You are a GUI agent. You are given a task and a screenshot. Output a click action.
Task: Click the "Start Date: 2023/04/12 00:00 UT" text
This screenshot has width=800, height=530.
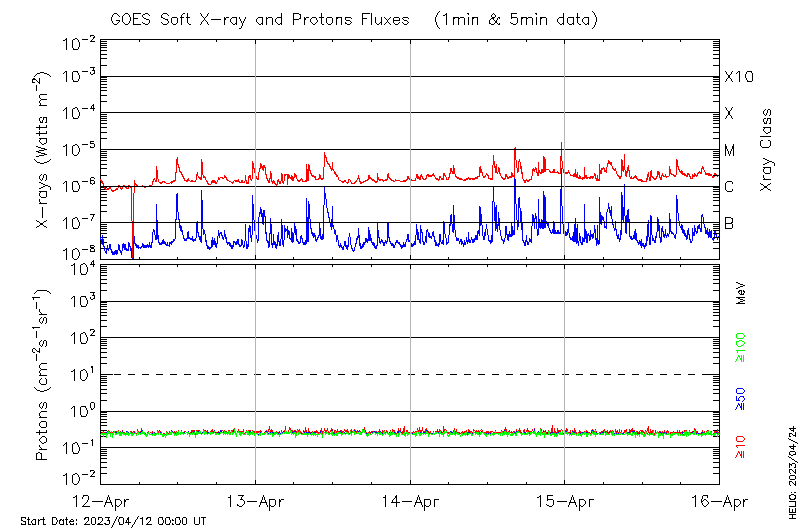coord(113,521)
